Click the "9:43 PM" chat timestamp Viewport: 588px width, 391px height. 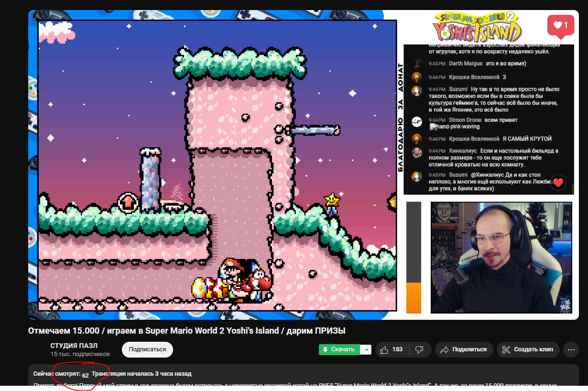point(437,64)
